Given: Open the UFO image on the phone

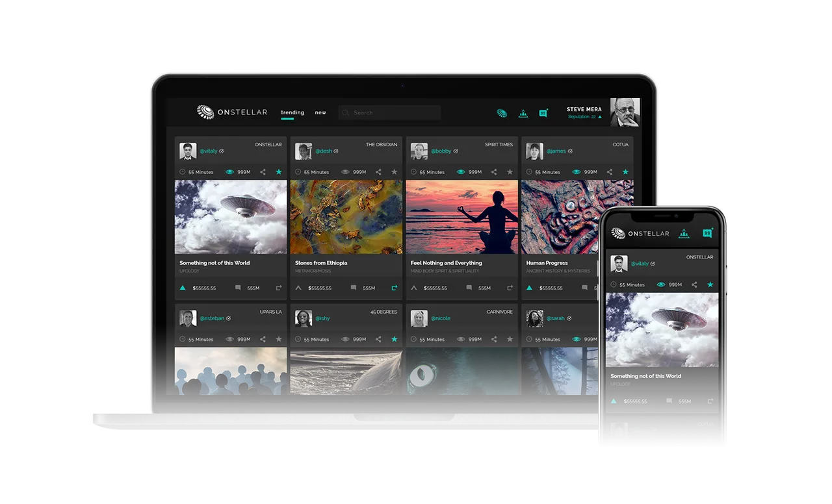Looking at the screenshot, I should pyautogui.click(x=662, y=329).
